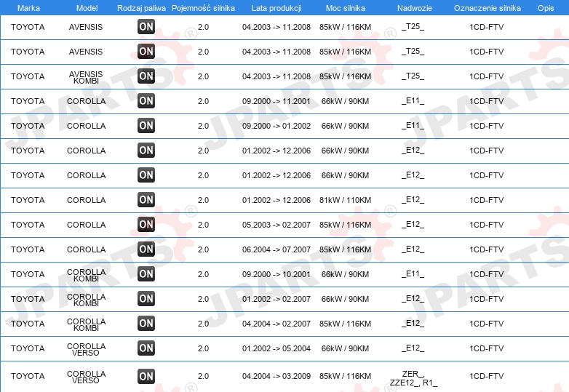
Task: Click ON fuel icon in 06.2004 -> 07.2007 row
Action: (146, 249)
